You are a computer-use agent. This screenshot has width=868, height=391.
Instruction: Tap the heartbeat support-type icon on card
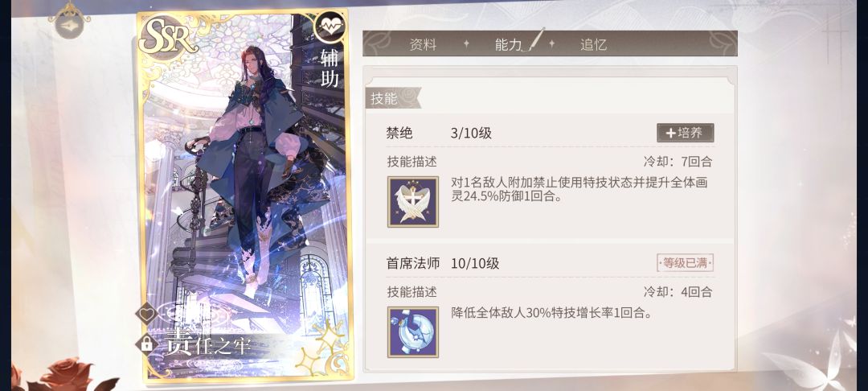click(330, 26)
